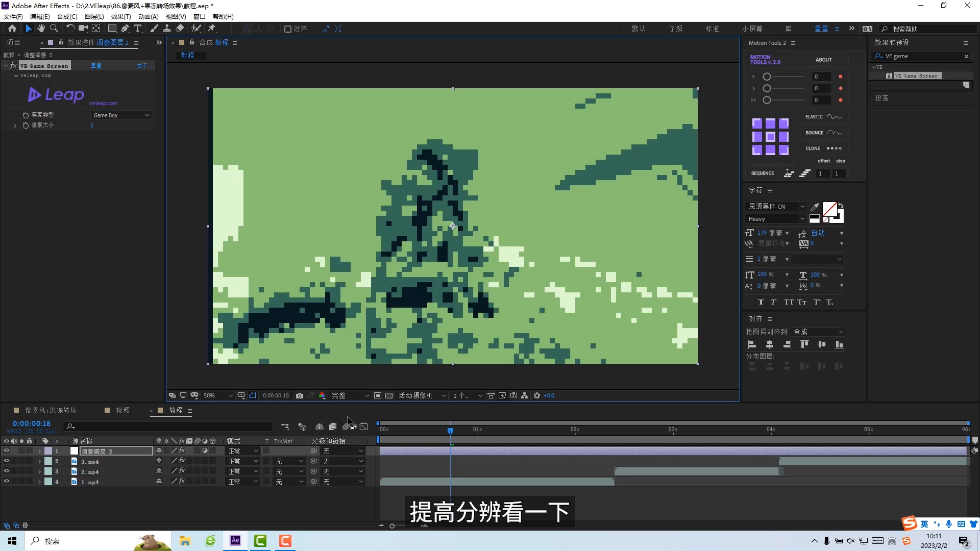Align layers to left edge icon
The image size is (980, 551).
coord(752,345)
